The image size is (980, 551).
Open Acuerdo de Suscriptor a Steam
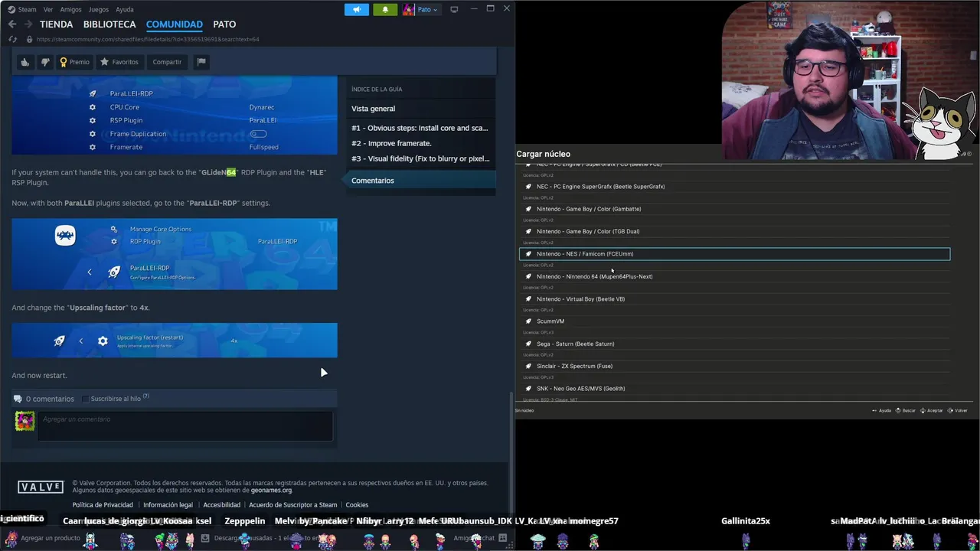[x=292, y=505]
